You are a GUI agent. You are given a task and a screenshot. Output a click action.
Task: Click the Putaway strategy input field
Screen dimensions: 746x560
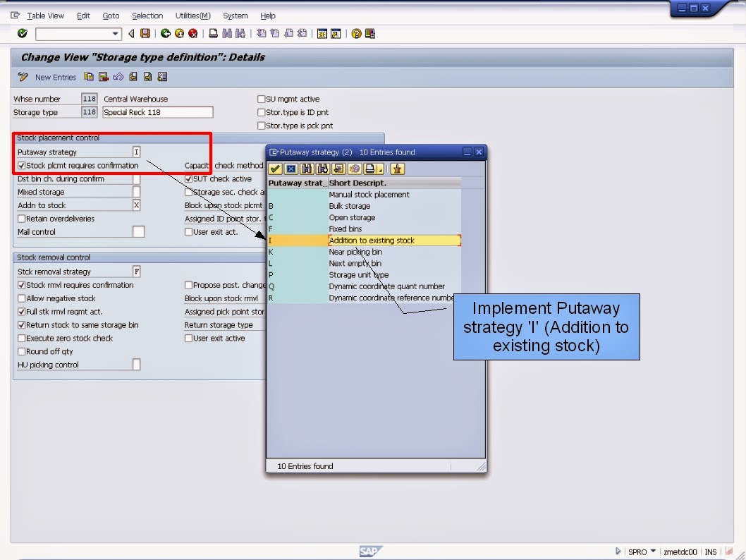137,152
